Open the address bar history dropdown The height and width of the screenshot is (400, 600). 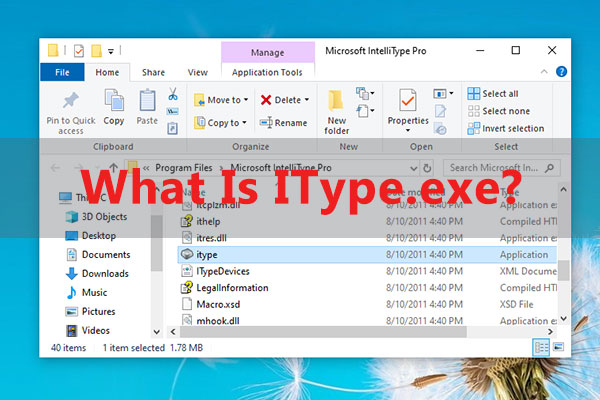point(414,168)
